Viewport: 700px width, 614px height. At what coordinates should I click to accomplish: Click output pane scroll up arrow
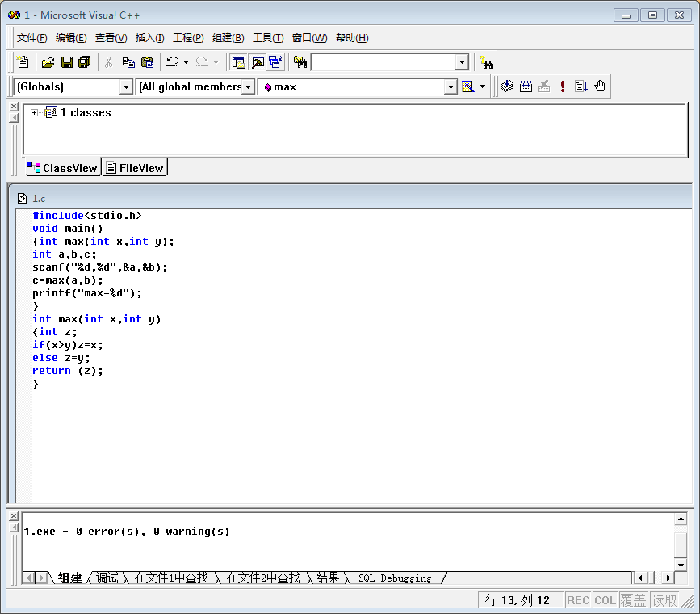[x=681, y=519]
